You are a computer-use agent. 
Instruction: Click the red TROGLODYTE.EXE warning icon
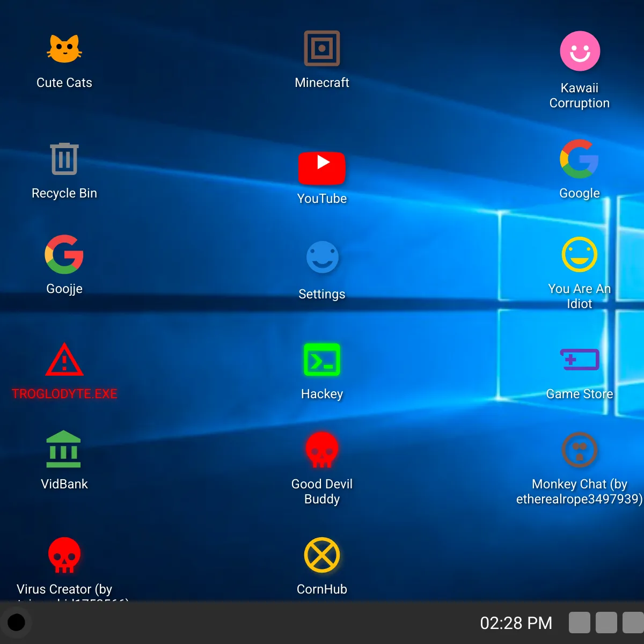tap(64, 360)
